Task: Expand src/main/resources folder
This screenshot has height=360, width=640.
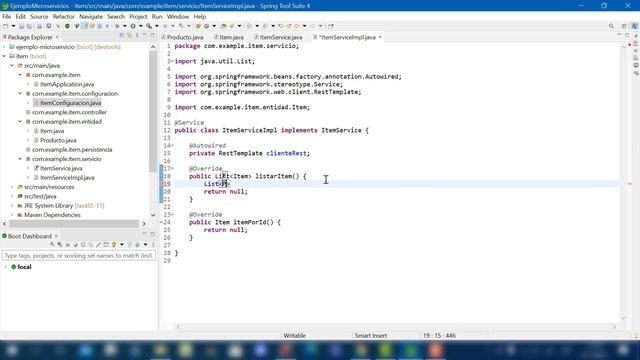Action: point(12,187)
